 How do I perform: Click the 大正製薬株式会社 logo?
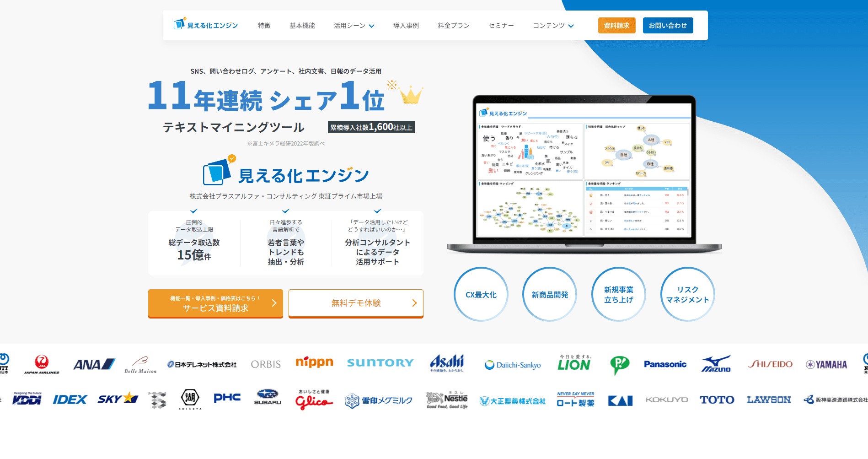513,401
